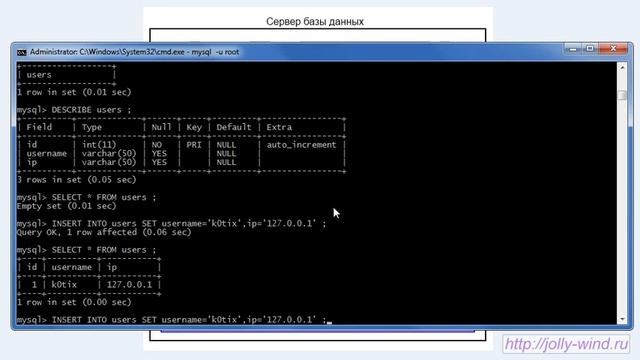
Task: Open the http://jolly-wind.ru link
Action: 567,344
